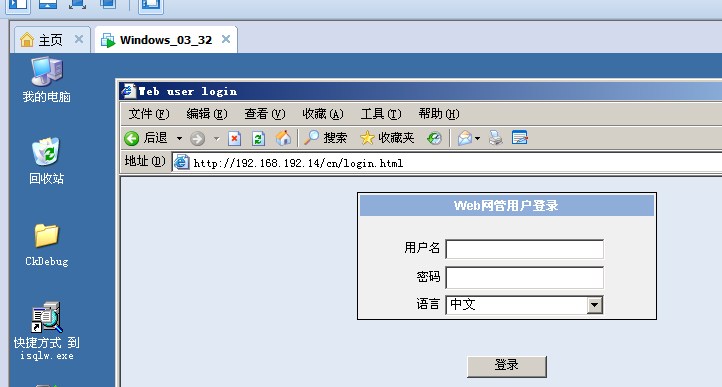Click the address bar URL field
This screenshot has width=722, height=387.
tap(447, 163)
